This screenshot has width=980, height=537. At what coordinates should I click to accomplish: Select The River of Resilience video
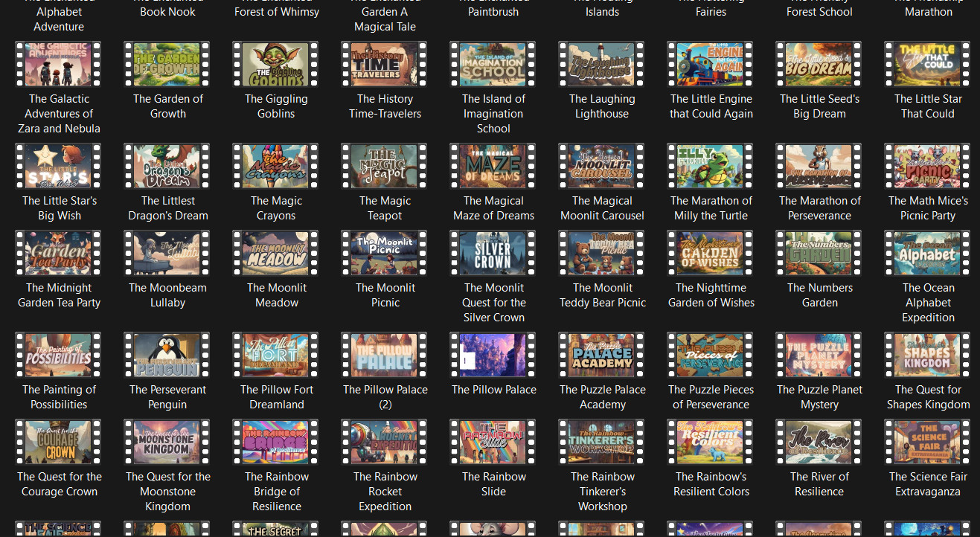click(x=819, y=443)
